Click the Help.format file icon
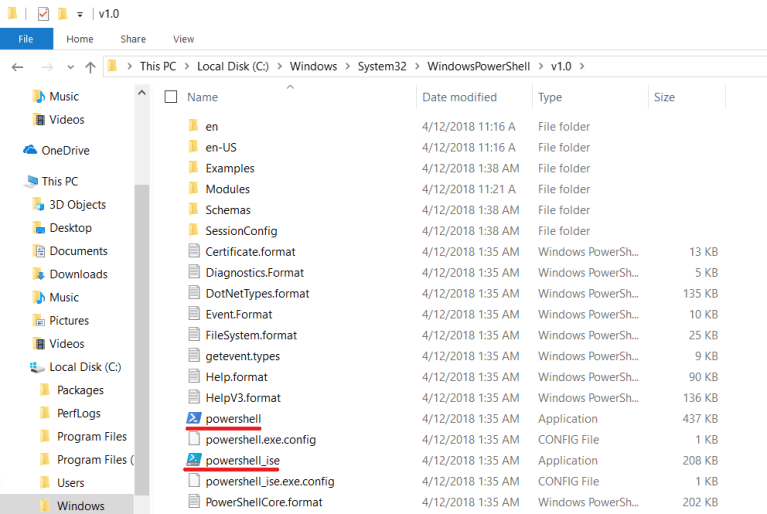This screenshot has width=767, height=514. (194, 376)
